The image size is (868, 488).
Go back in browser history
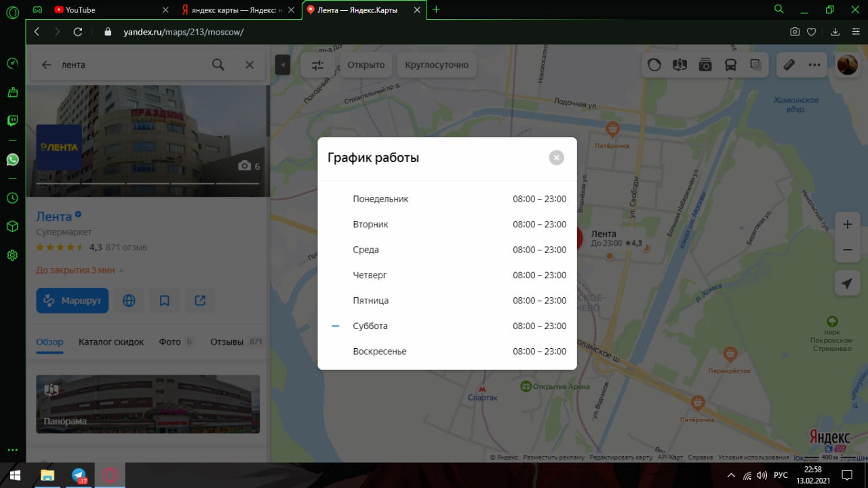(37, 32)
